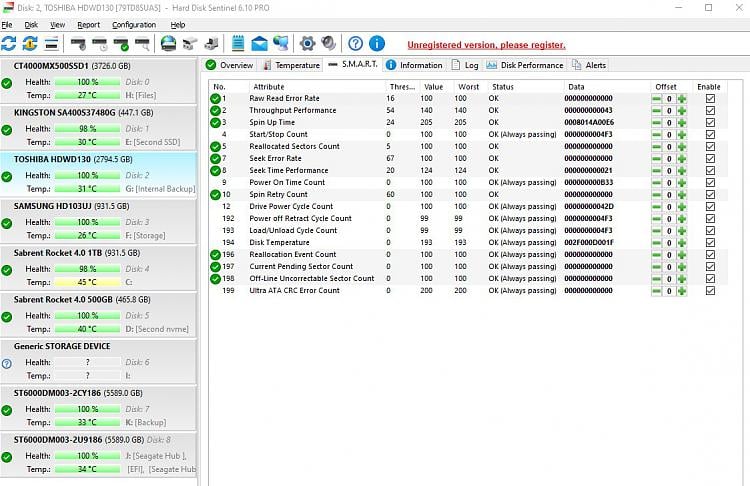Open the View menu
The image size is (750, 486).
pyautogui.click(x=57, y=25)
